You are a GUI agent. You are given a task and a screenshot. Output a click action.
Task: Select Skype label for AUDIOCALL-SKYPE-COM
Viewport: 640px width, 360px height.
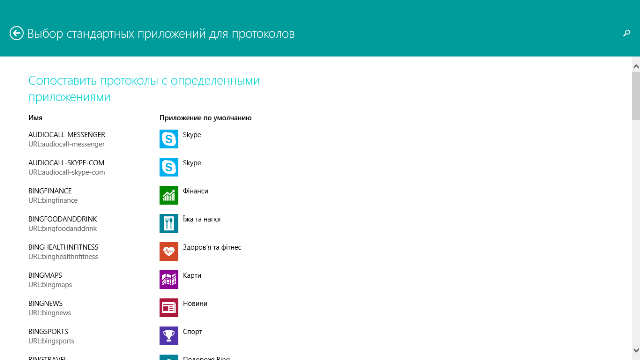pyautogui.click(x=192, y=163)
